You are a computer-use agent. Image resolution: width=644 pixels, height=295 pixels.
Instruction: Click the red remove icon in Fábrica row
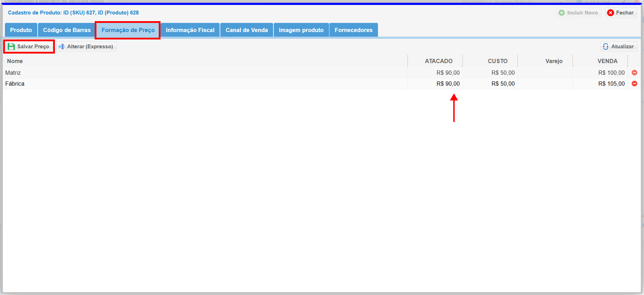[x=634, y=84]
